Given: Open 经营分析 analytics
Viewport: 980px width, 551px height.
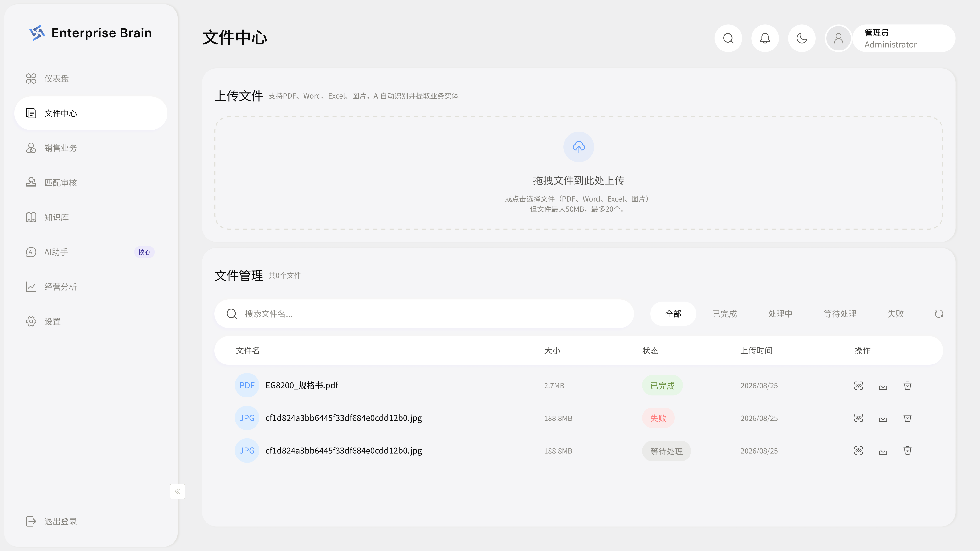Looking at the screenshot, I should coord(90,287).
